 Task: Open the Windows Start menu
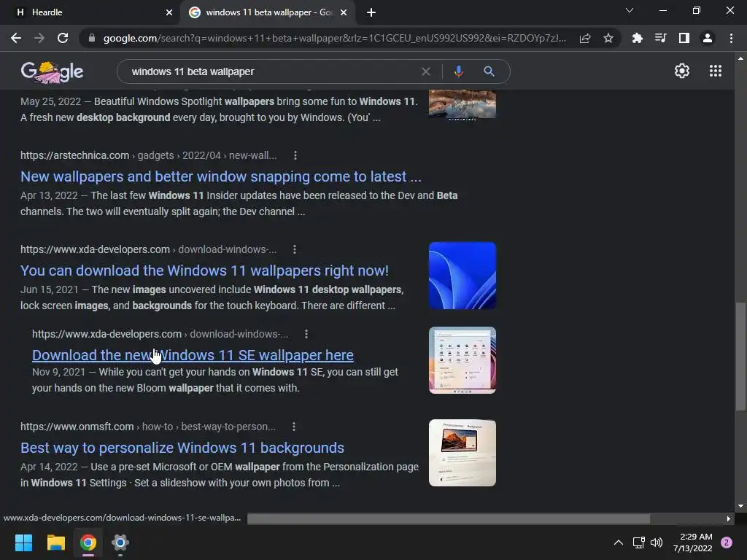[23, 542]
